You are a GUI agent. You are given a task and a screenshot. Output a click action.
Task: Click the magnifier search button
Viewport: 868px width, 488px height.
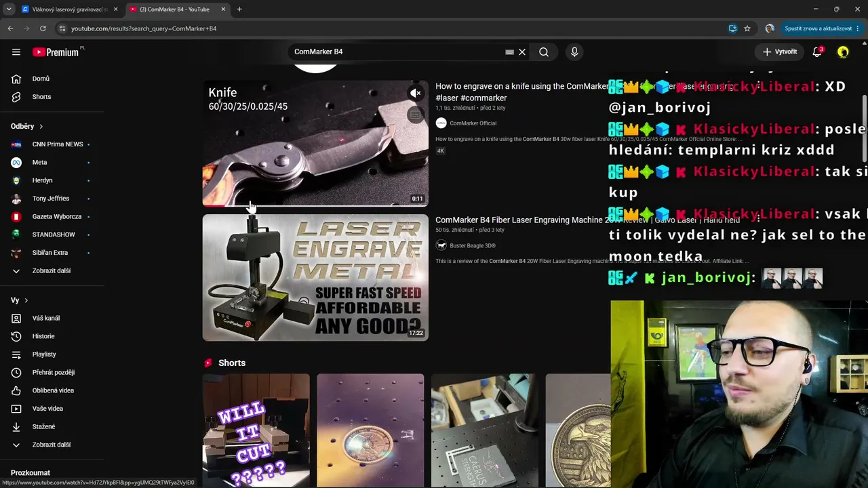pos(544,52)
